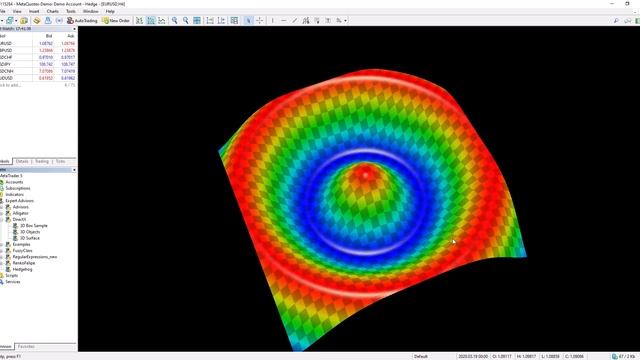Switch to Details tab in Market Watch
This screenshot has height=360, width=640.
coord(22,162)
